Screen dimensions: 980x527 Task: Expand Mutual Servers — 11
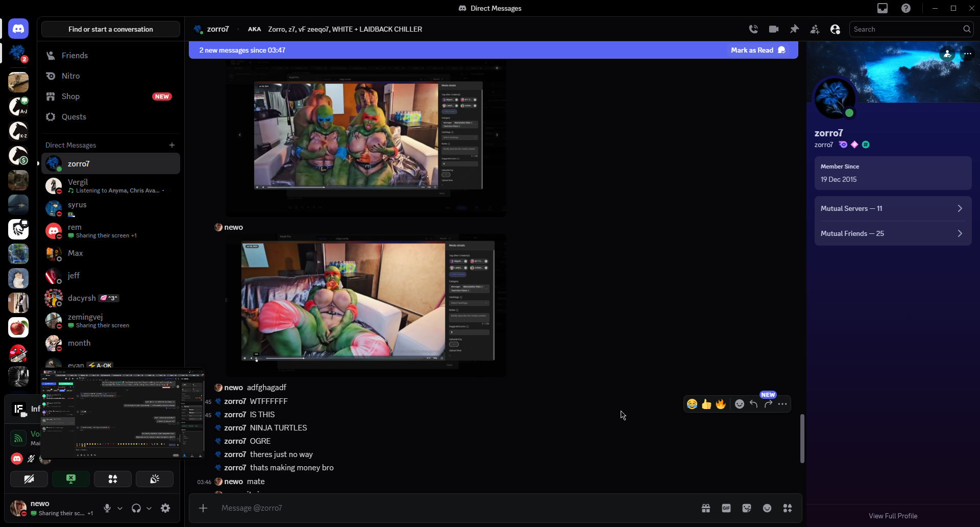tap(893, 208)
